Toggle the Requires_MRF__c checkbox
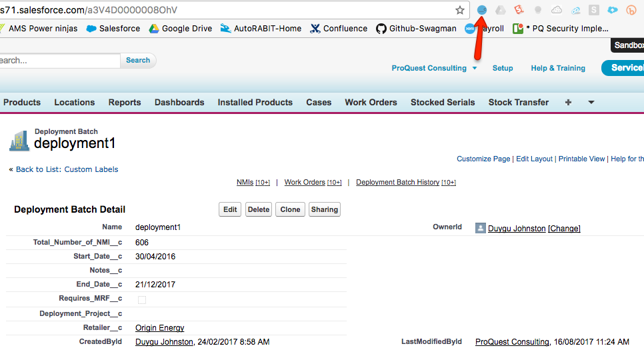 pyautogui.click(x=142, y=300)
